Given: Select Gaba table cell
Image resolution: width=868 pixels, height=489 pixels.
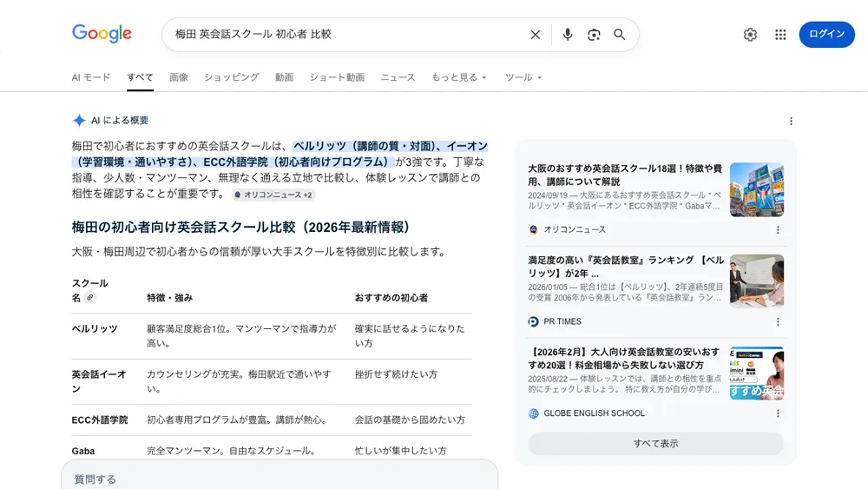Looking at the screenshot, I should click(x=83, y=451).
